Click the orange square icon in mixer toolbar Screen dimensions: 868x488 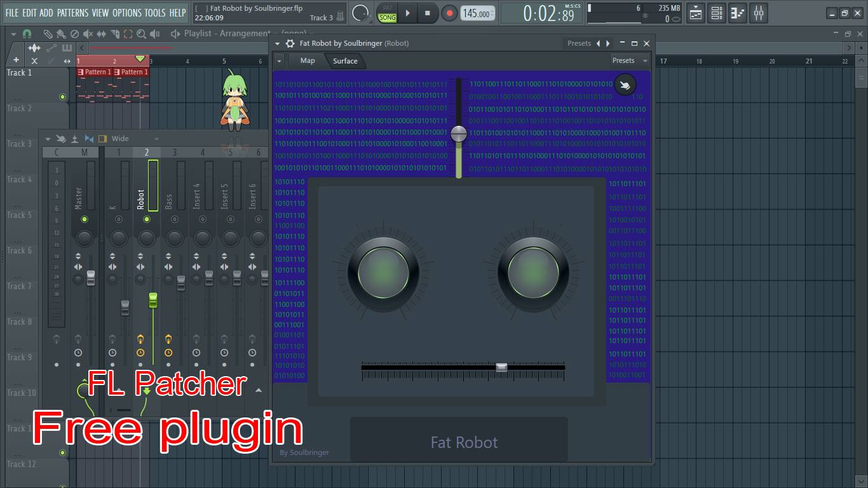102,139
